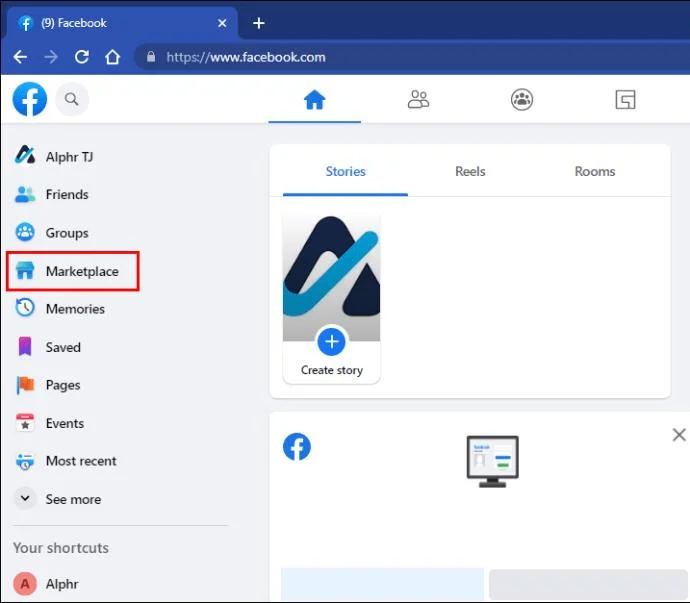Click the Facebook logo in the feed card
The image size is (690, 603).
tap(297, 447)
